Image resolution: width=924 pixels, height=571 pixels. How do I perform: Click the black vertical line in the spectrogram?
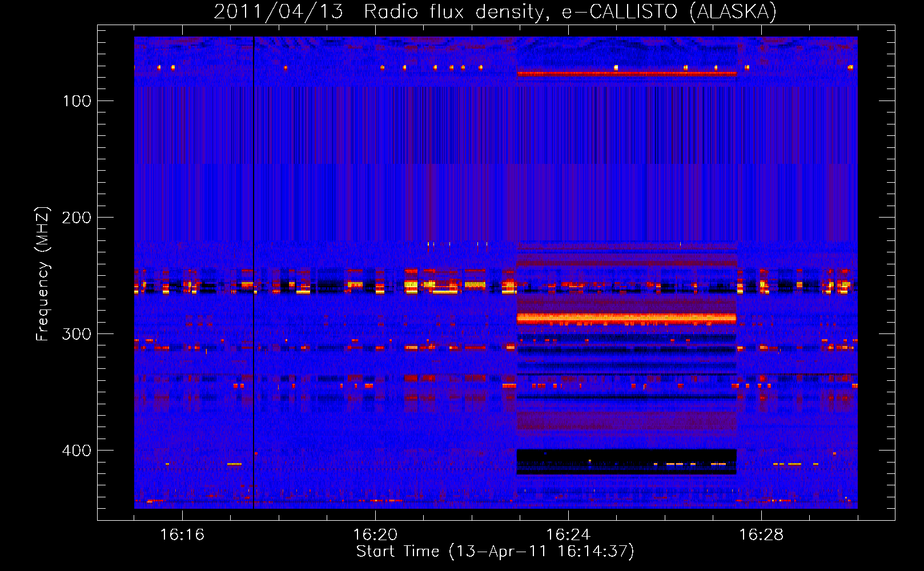[254, 272]
